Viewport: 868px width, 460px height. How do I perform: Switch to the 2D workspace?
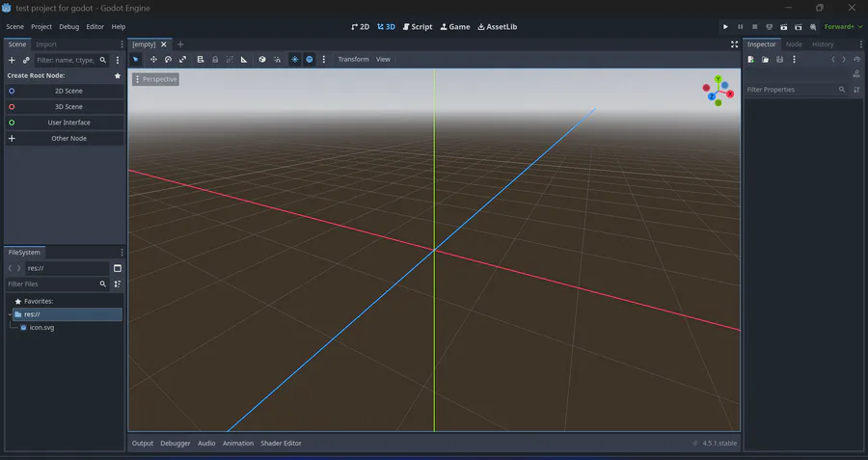[361, 27]
